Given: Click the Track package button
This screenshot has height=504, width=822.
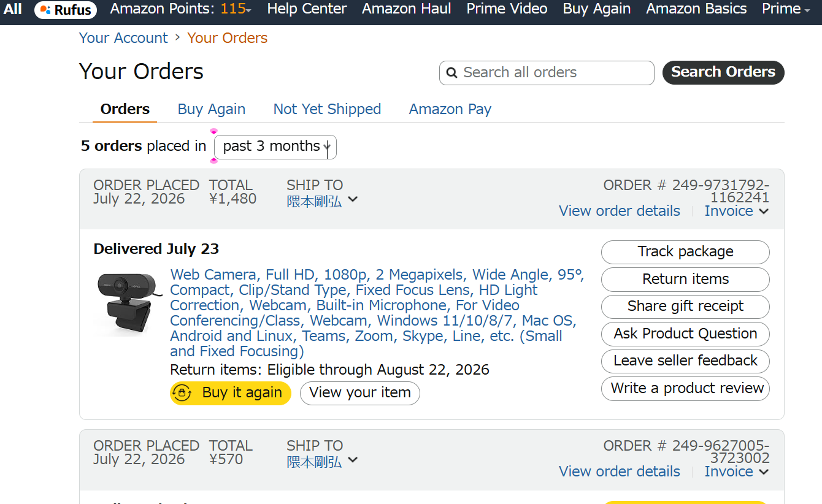Looking at the screenshot, I should point(685,252).
